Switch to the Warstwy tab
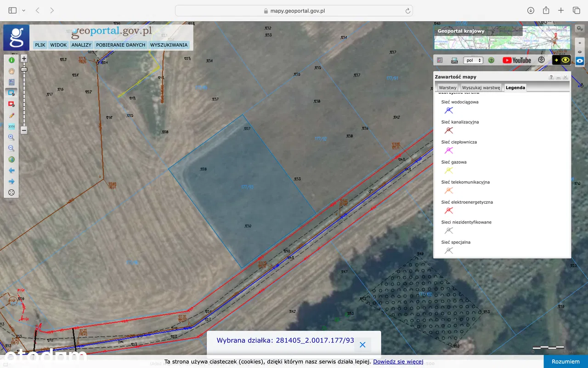This screenshot has height=368, width=588. (447, 87)
